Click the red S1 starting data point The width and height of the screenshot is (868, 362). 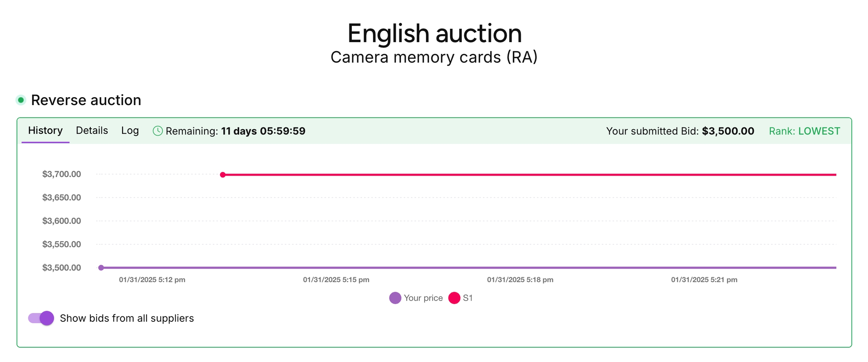click(223, 175)
